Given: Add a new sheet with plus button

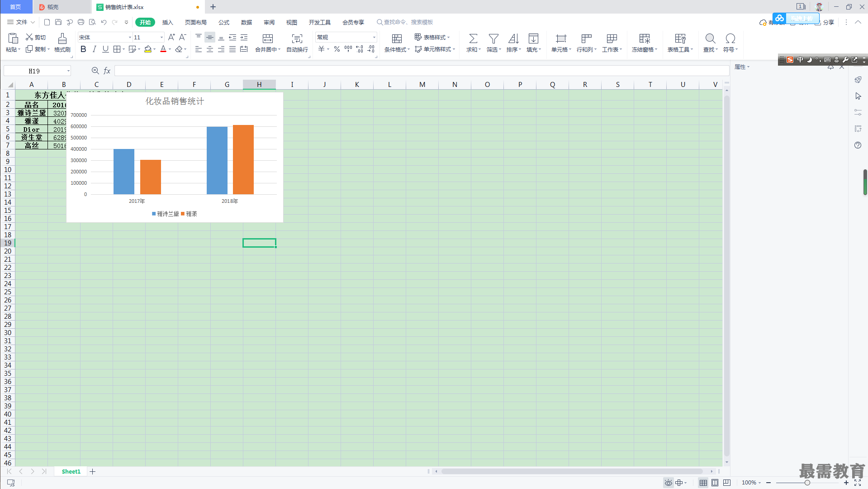Looking at the screenshot, I should 93,471.
